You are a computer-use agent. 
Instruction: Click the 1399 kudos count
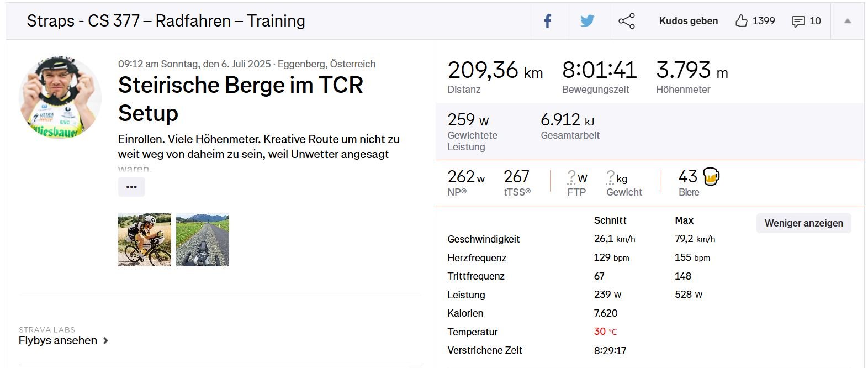click(x=764, y=21)
